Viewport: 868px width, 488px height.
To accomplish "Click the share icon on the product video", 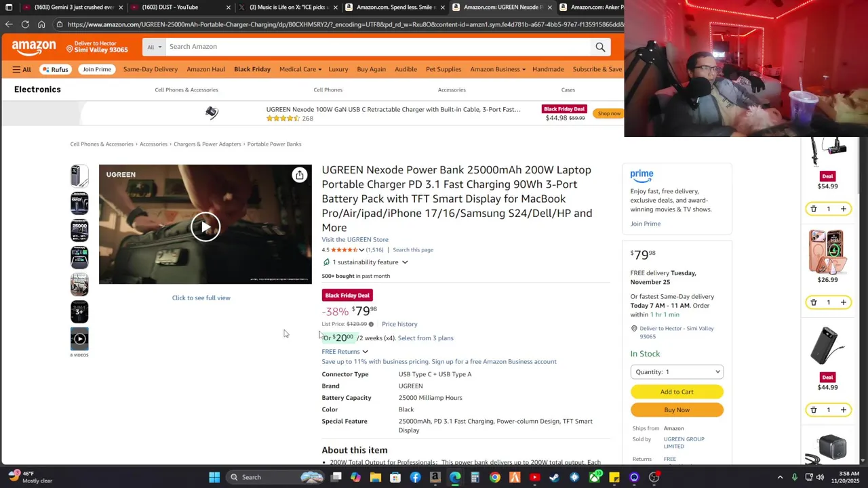I will (300, 175).
